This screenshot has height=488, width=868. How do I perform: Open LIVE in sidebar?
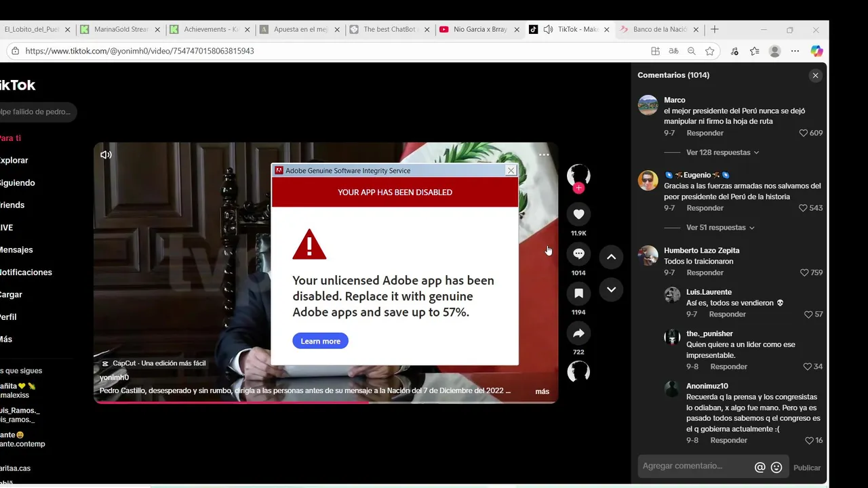(7, 228)
